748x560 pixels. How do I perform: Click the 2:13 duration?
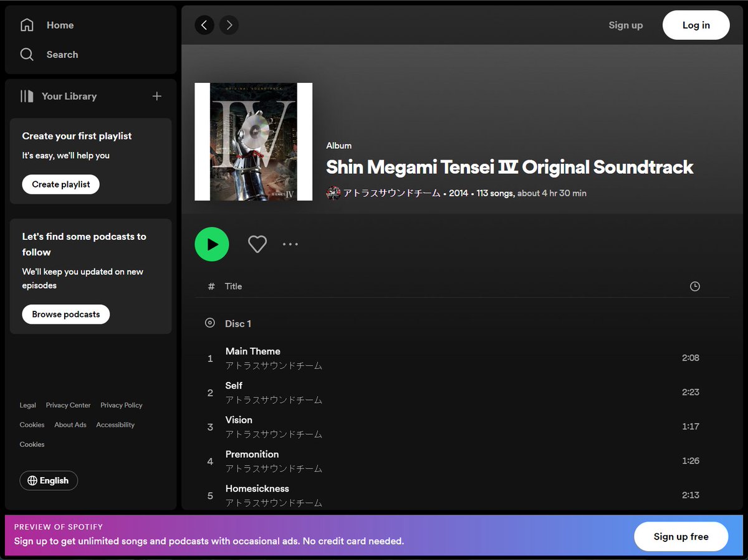tap(691, 495)
